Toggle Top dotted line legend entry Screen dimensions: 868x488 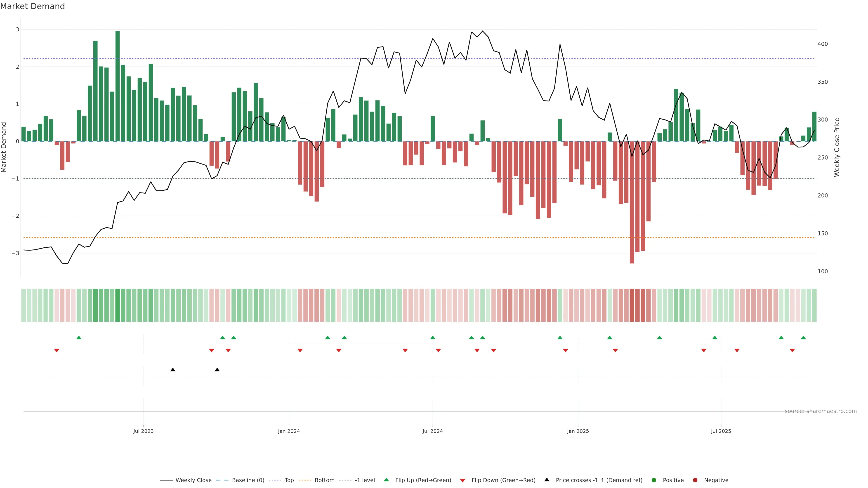[x=289, y=480]
